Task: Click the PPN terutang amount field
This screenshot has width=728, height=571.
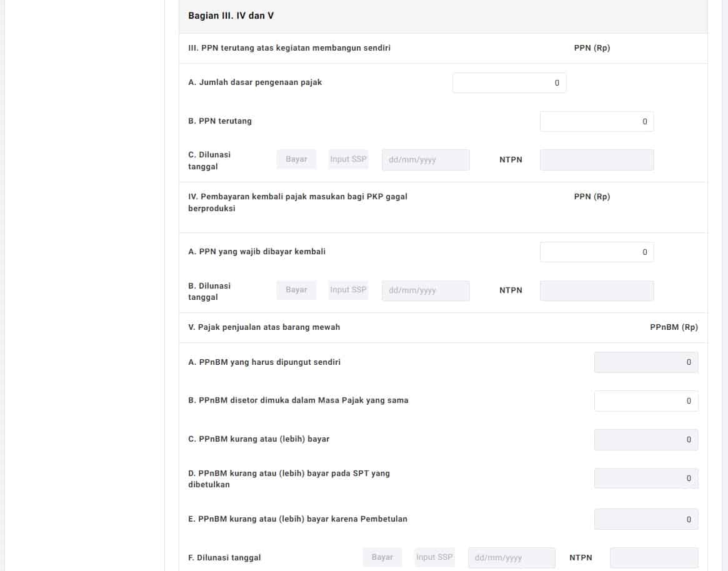Action: click(596, 122)
